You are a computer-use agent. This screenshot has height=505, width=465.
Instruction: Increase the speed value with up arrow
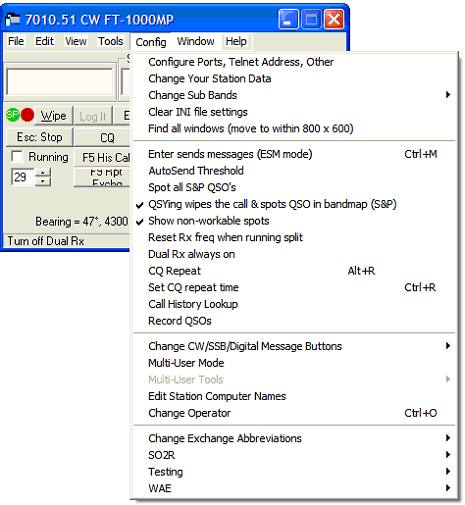point(43,172)
